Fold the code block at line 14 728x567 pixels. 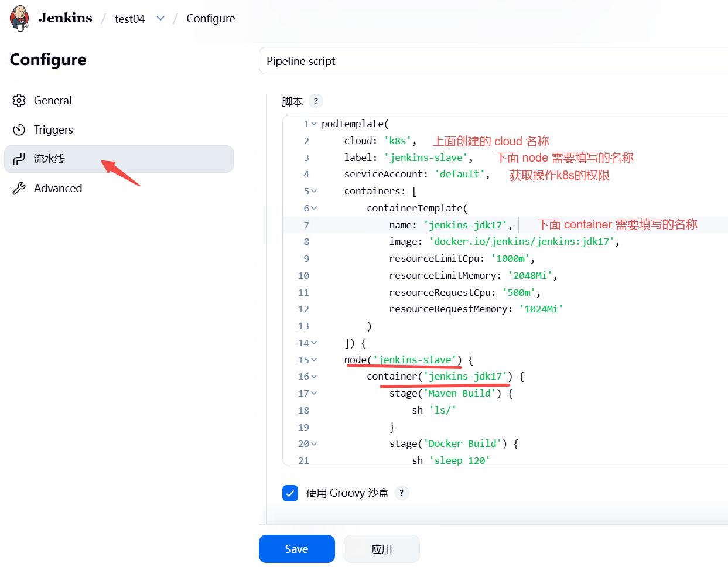314,343
